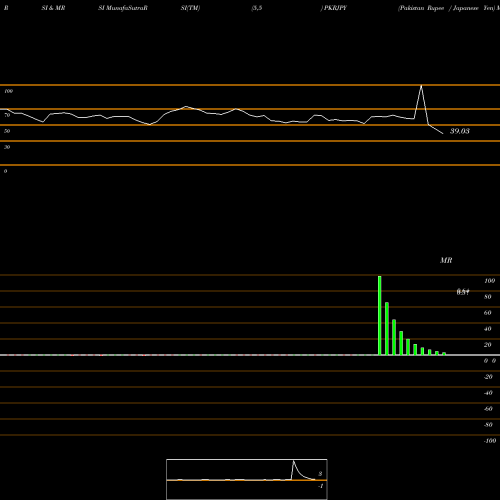The image size is (500, 500).
Task: Click the -20 label on MR axis
Action: click(x=488, y=377)
